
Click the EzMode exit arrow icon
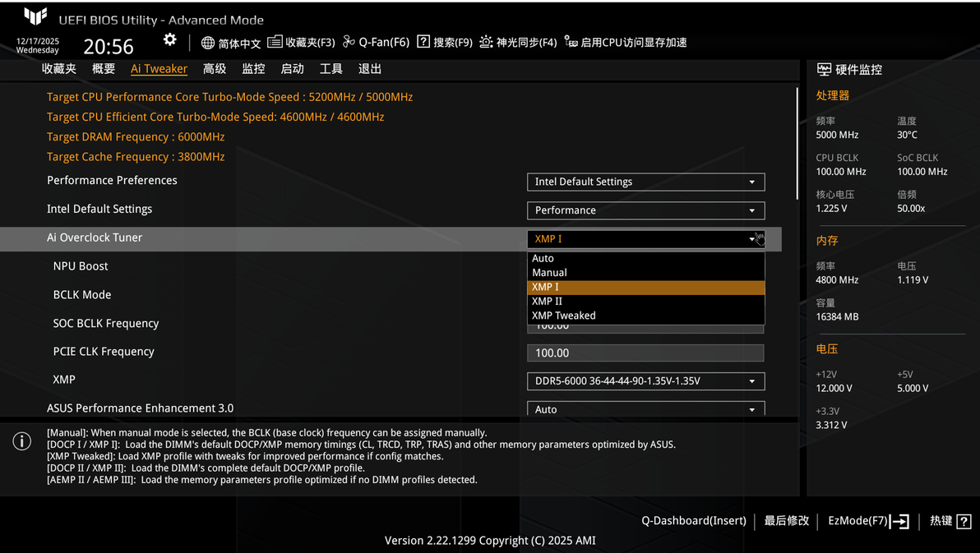point(899,521)
